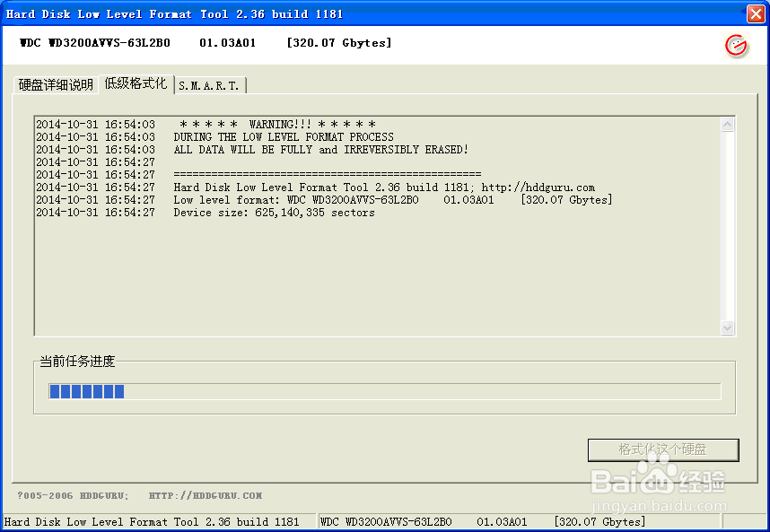Viewport: 770px width, 532px height.
Task: Select log line 'ALL DATA WILL BE FULLY and IRREVERSIBLY ERASED!'
Action: (252, 150)
